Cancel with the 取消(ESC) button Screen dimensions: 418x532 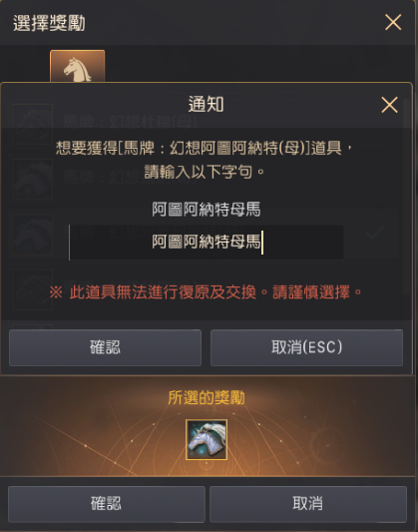click(x=307, y=347)
